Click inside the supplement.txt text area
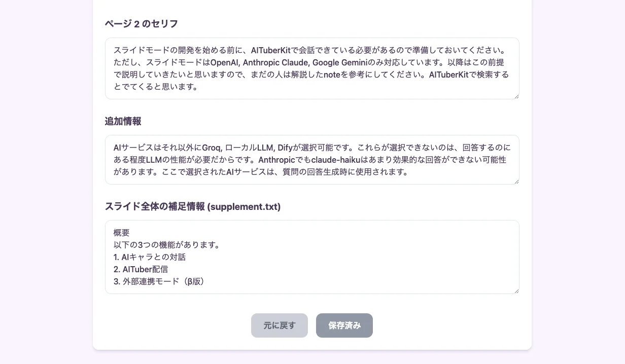 (312, 257)
